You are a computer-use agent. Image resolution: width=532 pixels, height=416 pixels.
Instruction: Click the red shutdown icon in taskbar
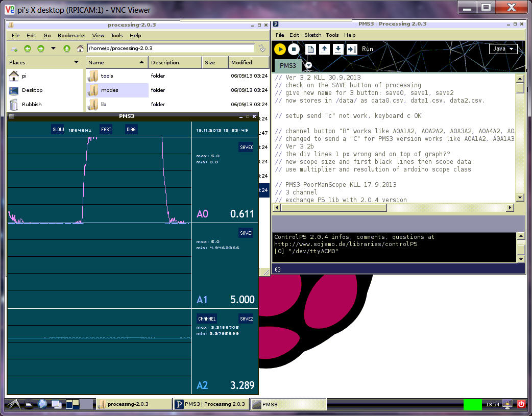click(521, 404)
